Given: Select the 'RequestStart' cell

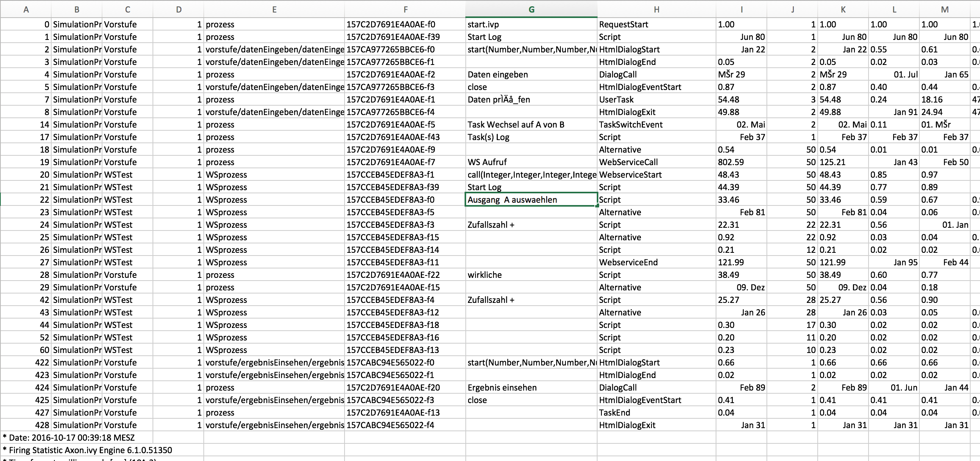Looking at the screenshot, I should pyautogui.click(x=657, y=24).
